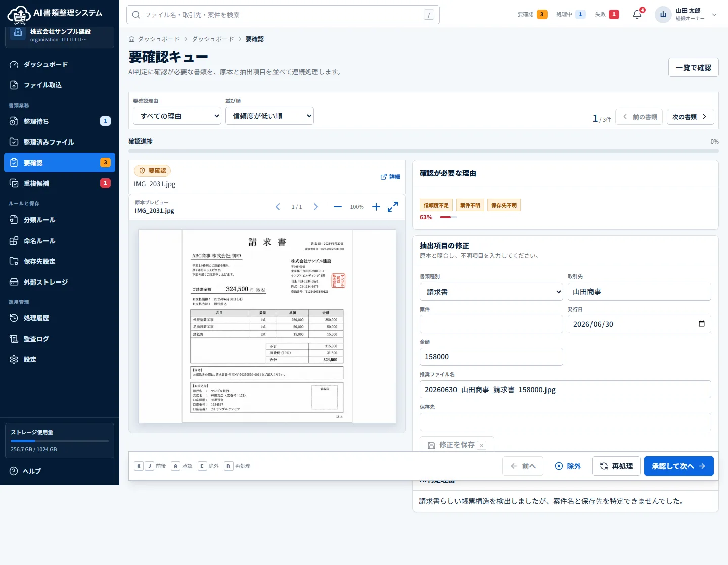Click the home icon in breadcrumb

click(x=132, y=39)
